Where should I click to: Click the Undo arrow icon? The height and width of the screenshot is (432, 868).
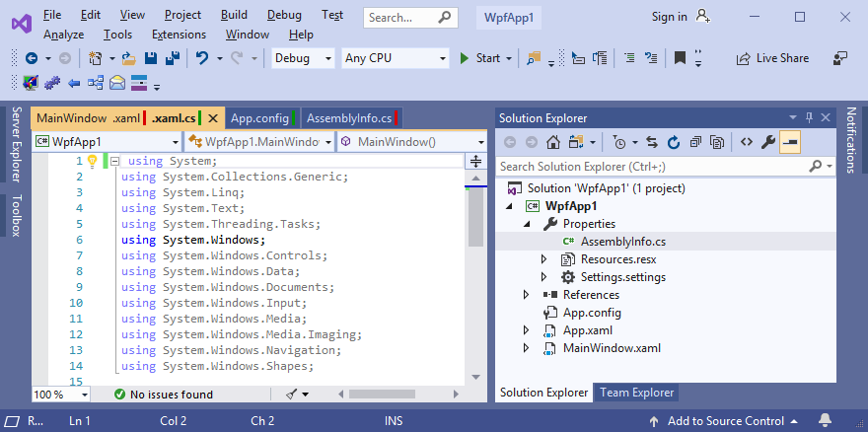point(202,58)
